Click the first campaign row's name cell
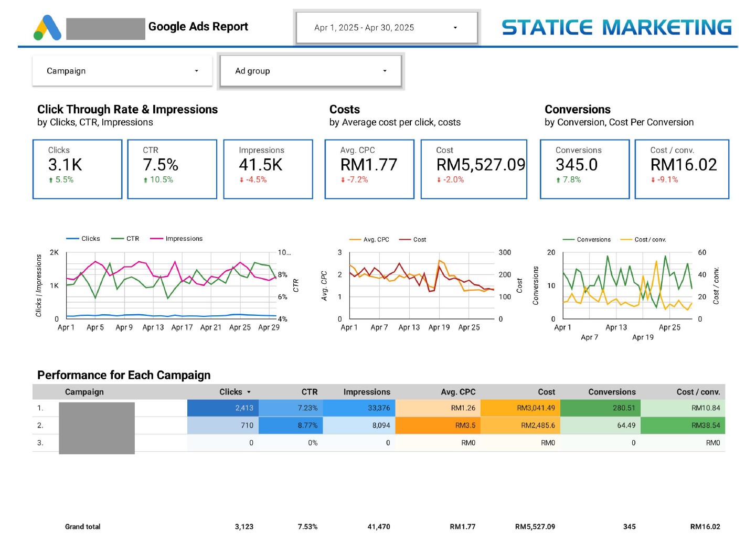756x543 pixels. (97, 408)
